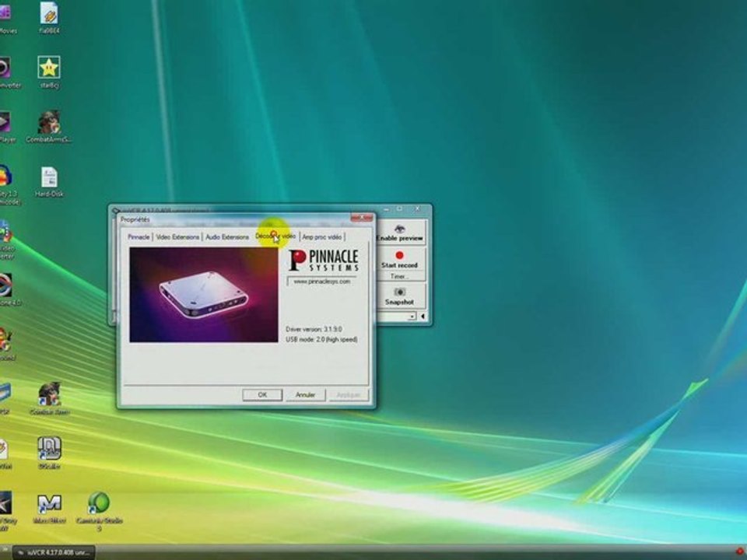Maximize the uVCR window
Viewport: 747px width, 560px height.
point(400,208)
